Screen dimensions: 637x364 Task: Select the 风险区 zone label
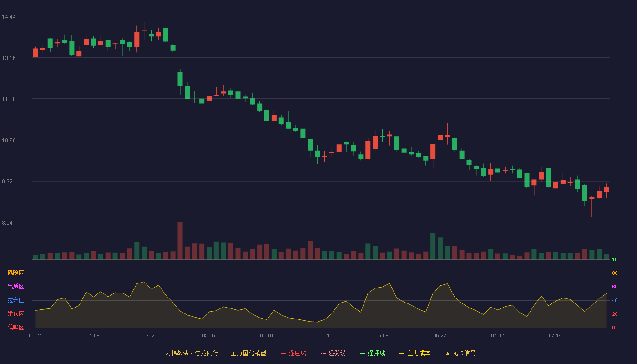(x=15, y=273)
